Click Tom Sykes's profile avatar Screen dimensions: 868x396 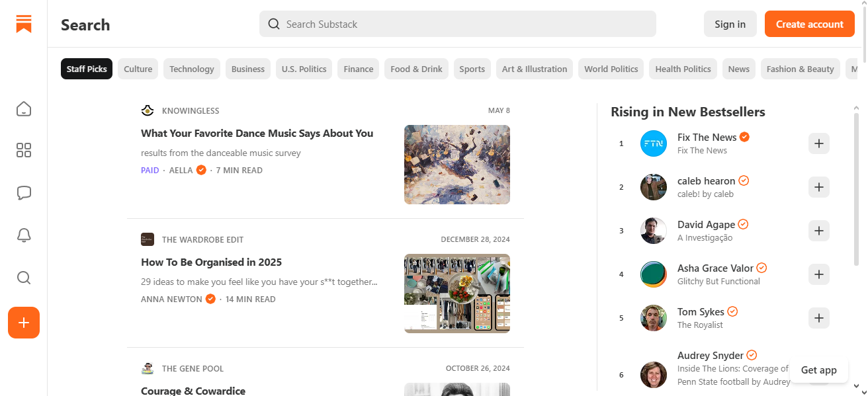point(654,318)
